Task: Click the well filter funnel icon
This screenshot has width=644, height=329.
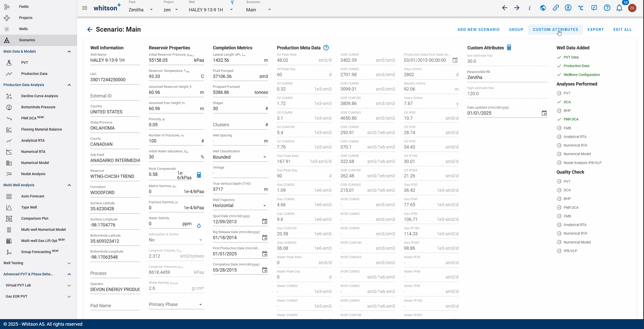Action: point(232,3)
